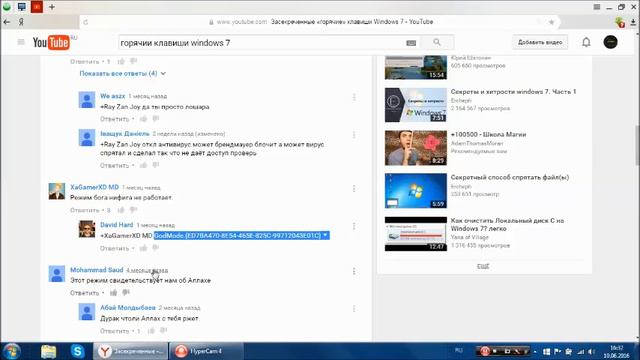Screen dimensions: 640x360
Task: Open the browser downloads arrow icon
Action: coord(633,22)
